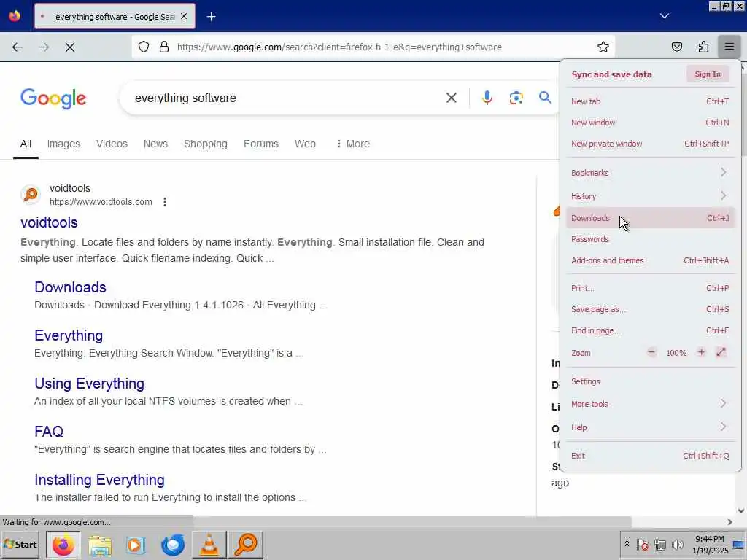Image resolution: width=747 pixels, height=560 pixels.
Task: Click voidtools site favicon
Action: (31, 194)
